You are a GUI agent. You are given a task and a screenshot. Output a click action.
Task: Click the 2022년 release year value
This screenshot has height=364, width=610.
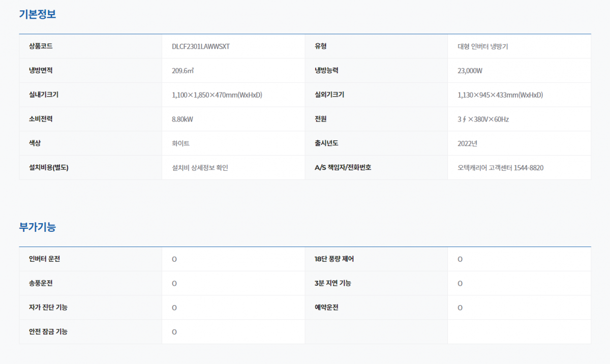pos(467,143)
